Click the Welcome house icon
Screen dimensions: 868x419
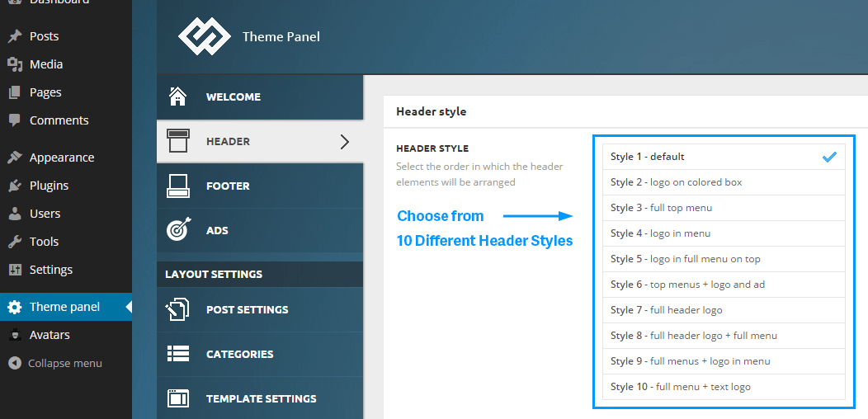click(x=177, y=97)
